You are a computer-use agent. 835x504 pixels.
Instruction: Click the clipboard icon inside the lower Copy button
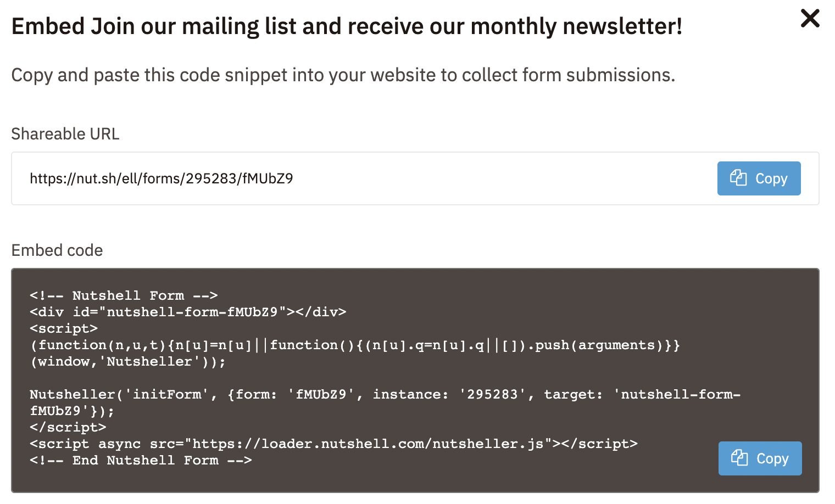click(x=740, y=458)
